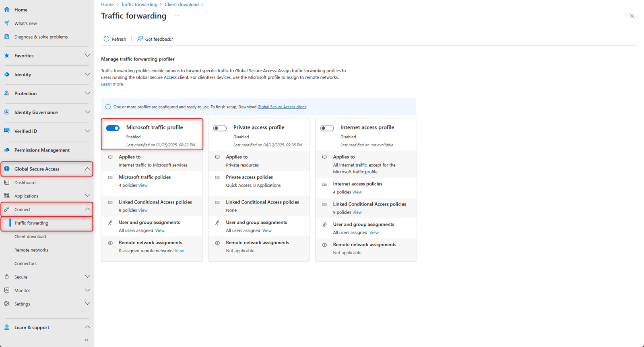The width and height of the screenshot is (644, 347).
Task: Expand the Verified ID chevron
Action: coord(87,131)
